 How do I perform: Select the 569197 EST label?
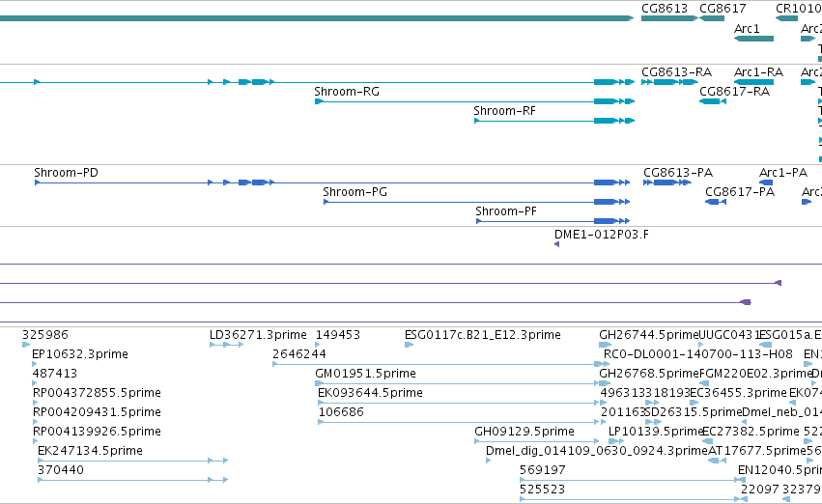[x=543, y=470]
